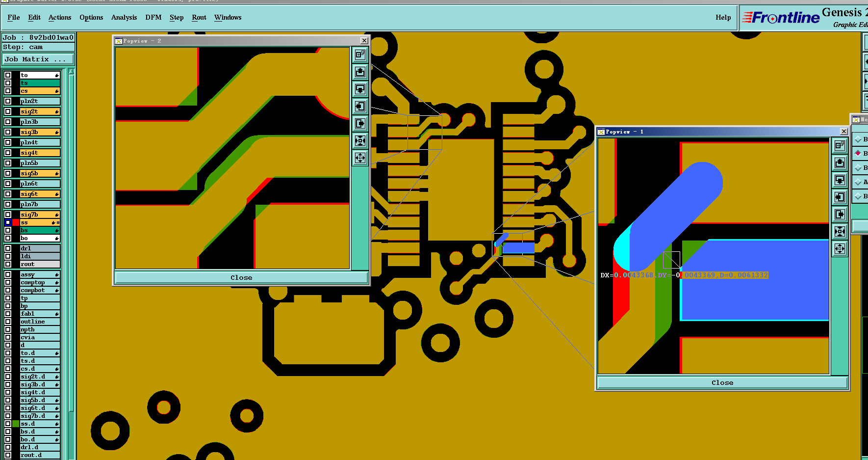Select the fab1 layer name
Viewport: 868px width, 460px height.
point(40,314)
